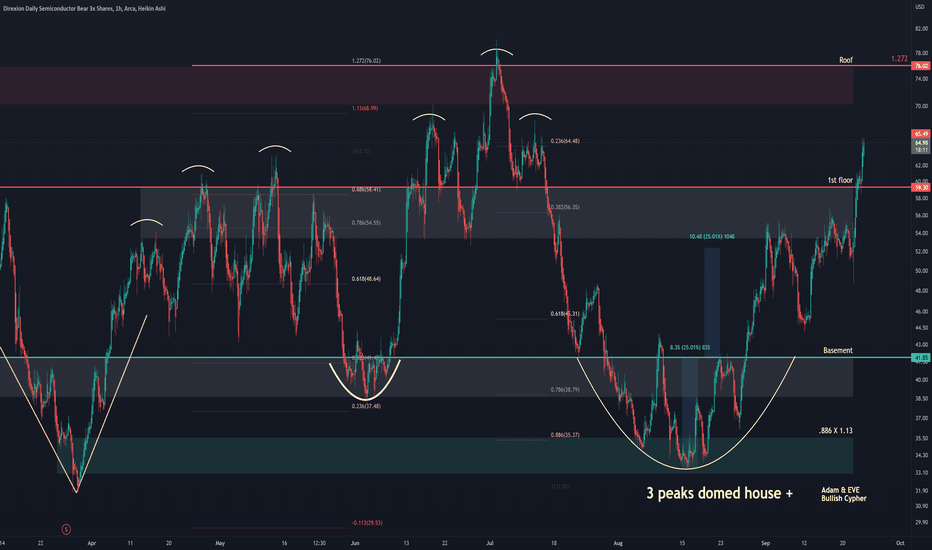
Task: Select the 'Basement' annotation
Action: tap(837, 350)
